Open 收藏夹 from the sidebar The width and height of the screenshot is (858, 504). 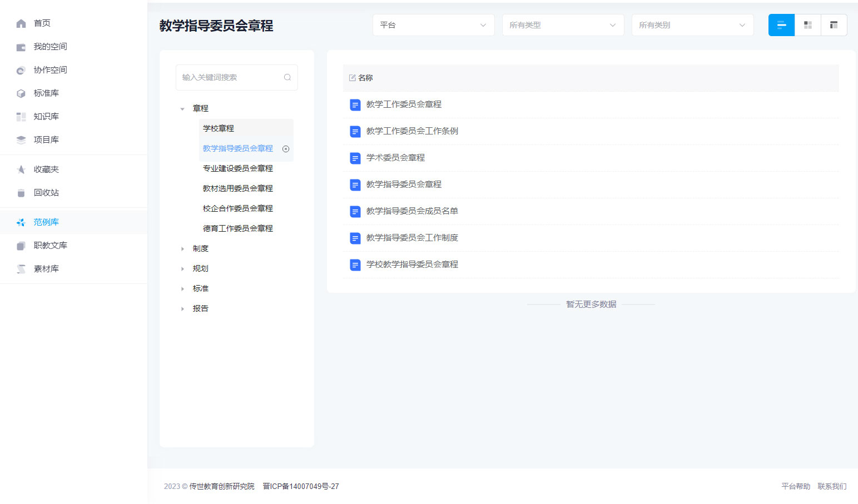[x=46, y=169]
